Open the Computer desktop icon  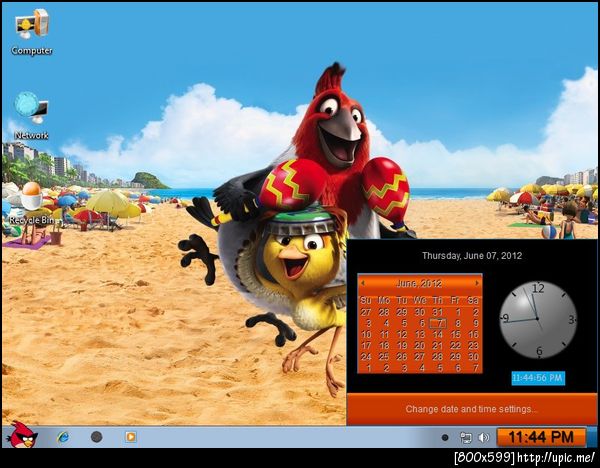32,32
